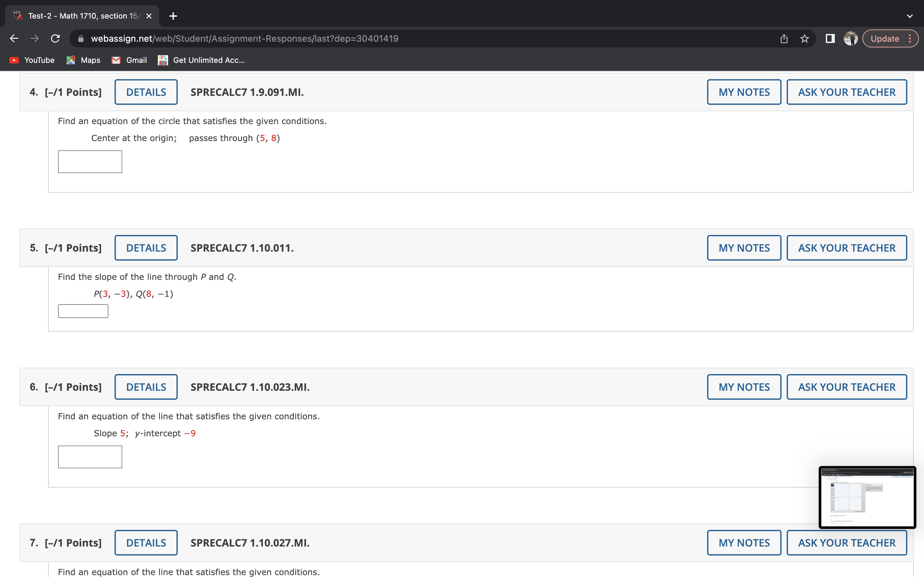Open the Gmail bookmark
Image resolution: width=924 pixels, height=577 pixels.
(129, 60)
